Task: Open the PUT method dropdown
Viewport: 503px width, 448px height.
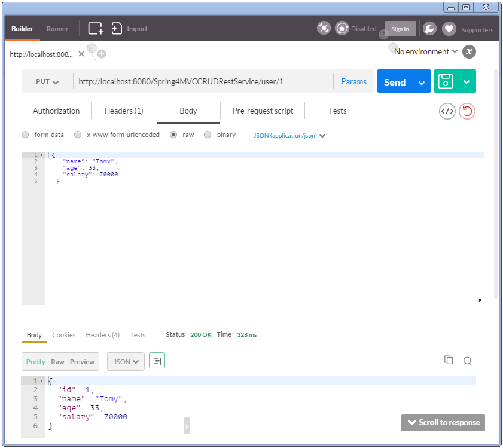Action: 47,81
